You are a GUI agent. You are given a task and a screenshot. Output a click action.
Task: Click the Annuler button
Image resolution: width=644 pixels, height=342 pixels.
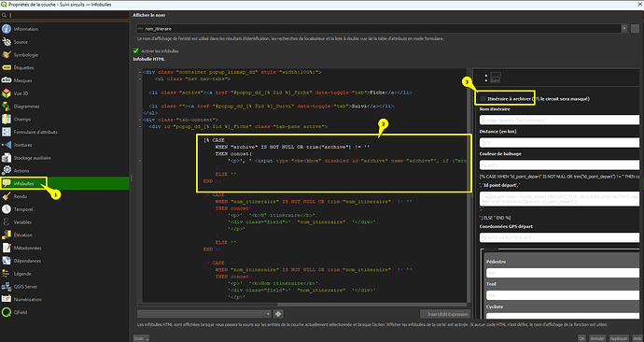tap(597, 338)
